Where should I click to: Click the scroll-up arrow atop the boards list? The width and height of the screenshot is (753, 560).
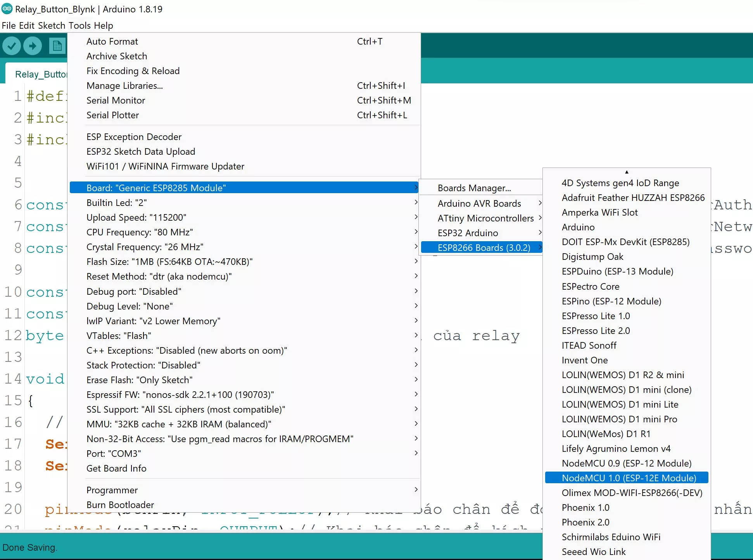pyautogui.click(x=627, y=172)
